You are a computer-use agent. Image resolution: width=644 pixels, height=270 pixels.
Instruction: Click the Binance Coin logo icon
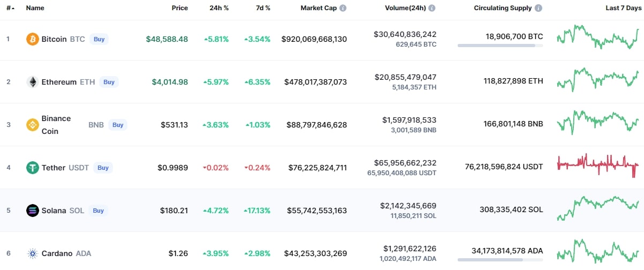coord(33,125)
